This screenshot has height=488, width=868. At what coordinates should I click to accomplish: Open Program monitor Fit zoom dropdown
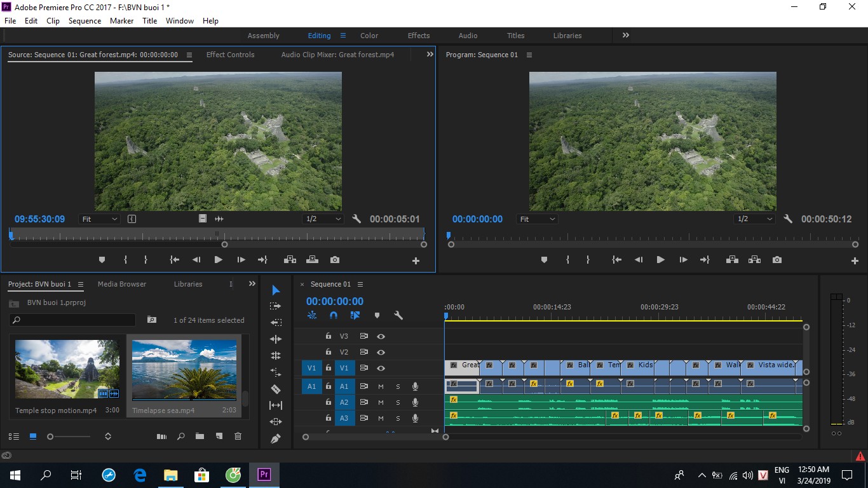pos(537,219)
